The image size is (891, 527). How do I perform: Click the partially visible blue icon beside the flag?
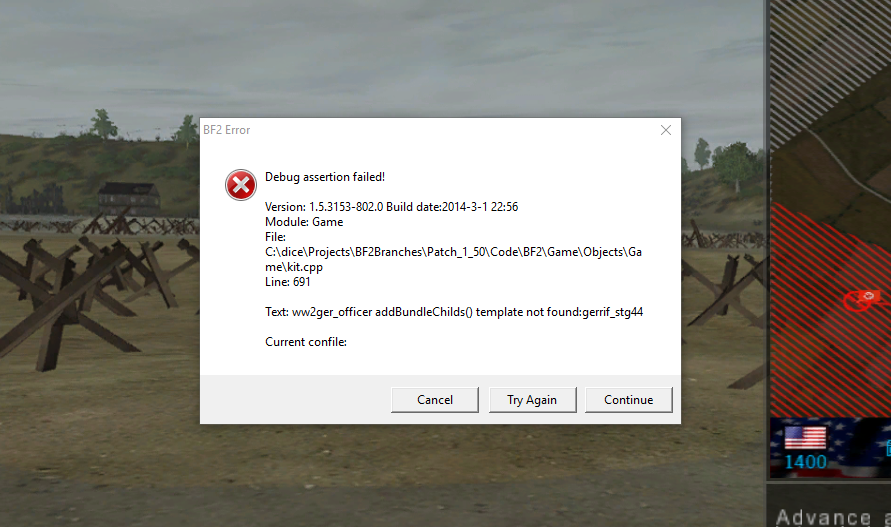click(x=888, y=448)
